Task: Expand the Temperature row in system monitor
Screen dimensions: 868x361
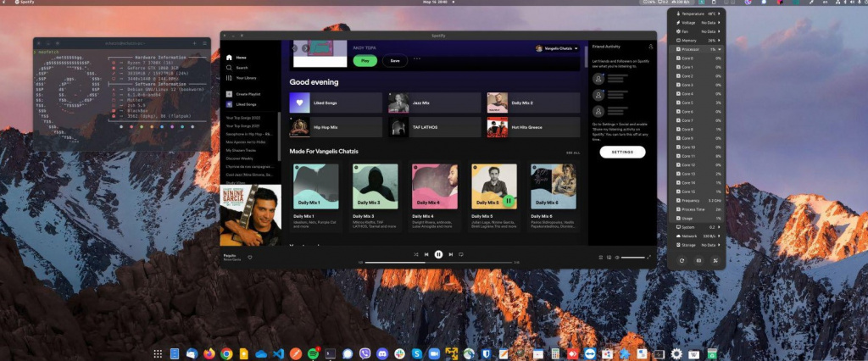Action: click(x=698, y=14)
